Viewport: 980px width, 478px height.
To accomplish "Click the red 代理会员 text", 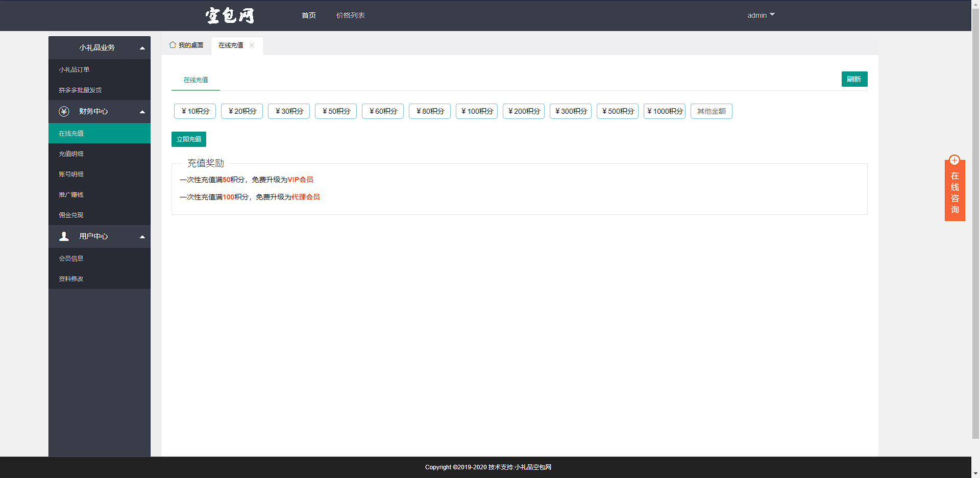I will pyautogui.click(x=306, y=197).
